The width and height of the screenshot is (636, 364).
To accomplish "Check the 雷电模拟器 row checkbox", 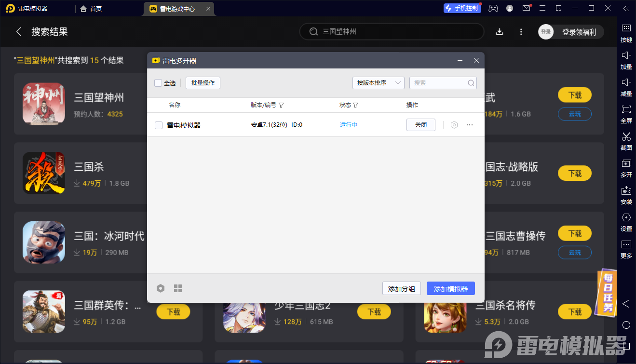I will click(x=159, y=124).
